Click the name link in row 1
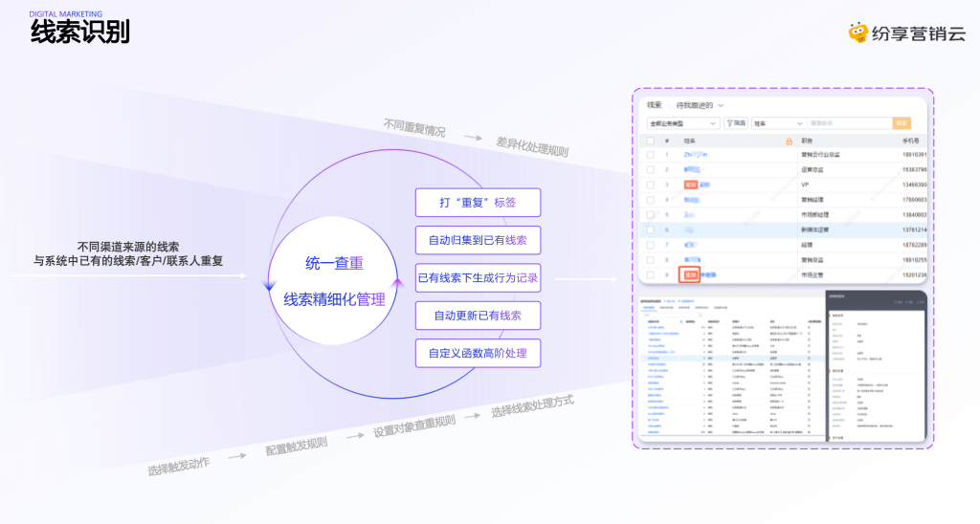The image size is (980, 524). click(696, 154)
